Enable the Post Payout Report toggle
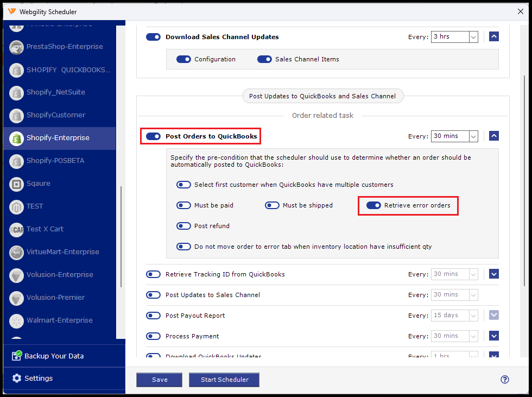 tap(153, 316)
